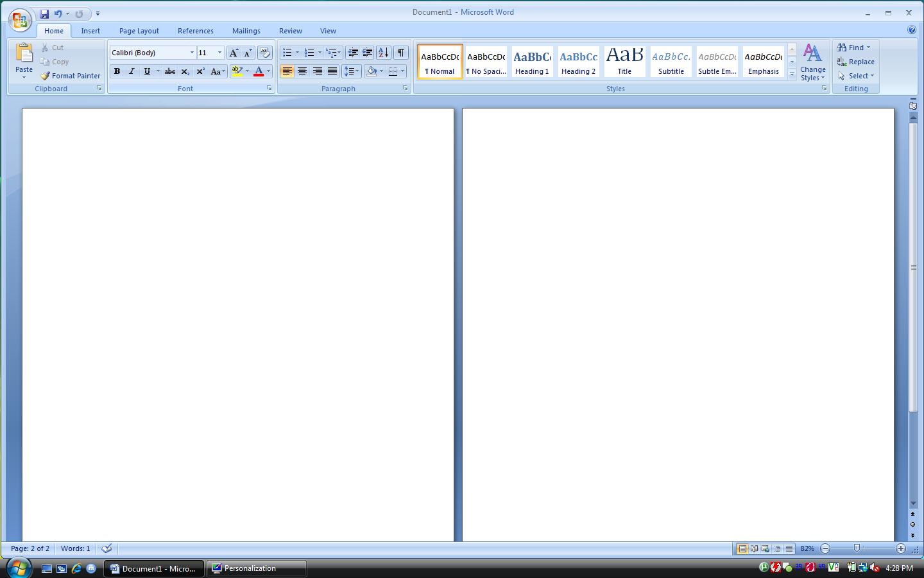
Task: Open the Paragraph dialog launcher
Action: 406,89
